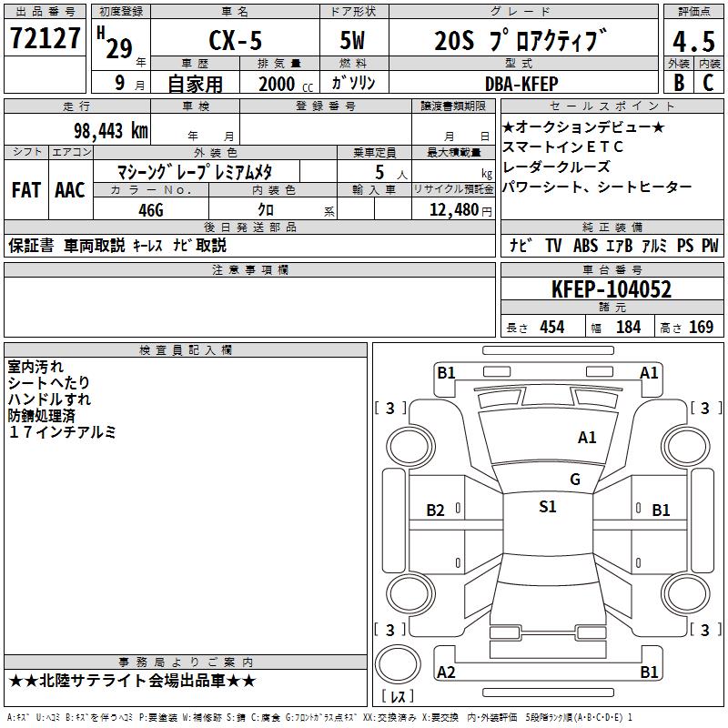
Task: Click the 防錆処理済 inspector note
Action: (x=49, y=416)
